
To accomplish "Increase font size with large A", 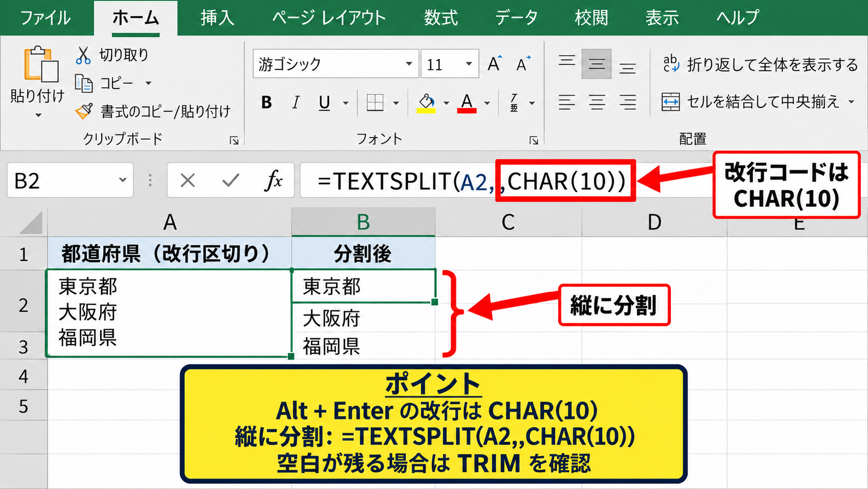I will click(495, 64).
